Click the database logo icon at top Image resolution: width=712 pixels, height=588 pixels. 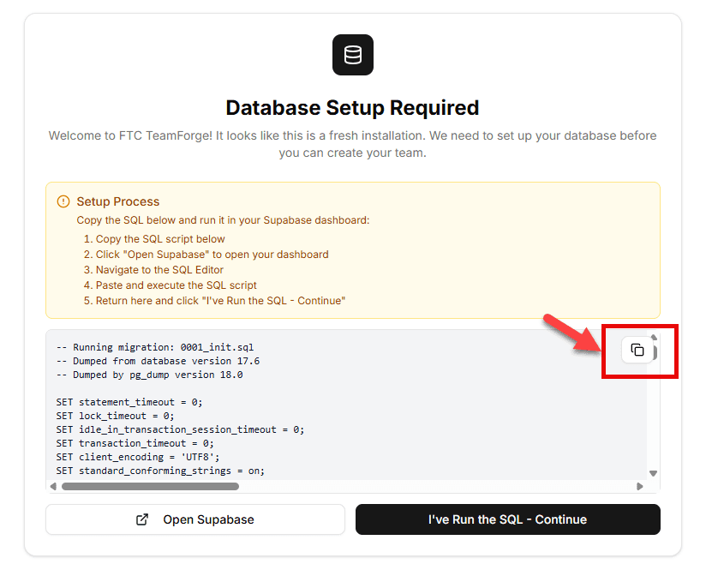coord(352,54)
